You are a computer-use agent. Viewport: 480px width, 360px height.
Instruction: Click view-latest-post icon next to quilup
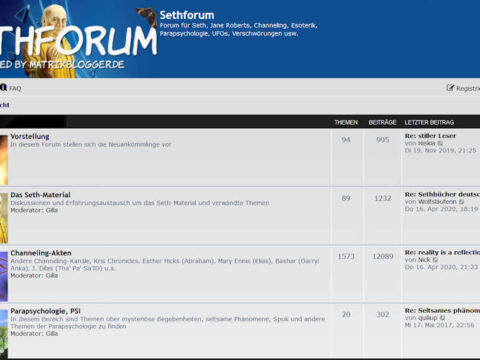tap(442, 318)
